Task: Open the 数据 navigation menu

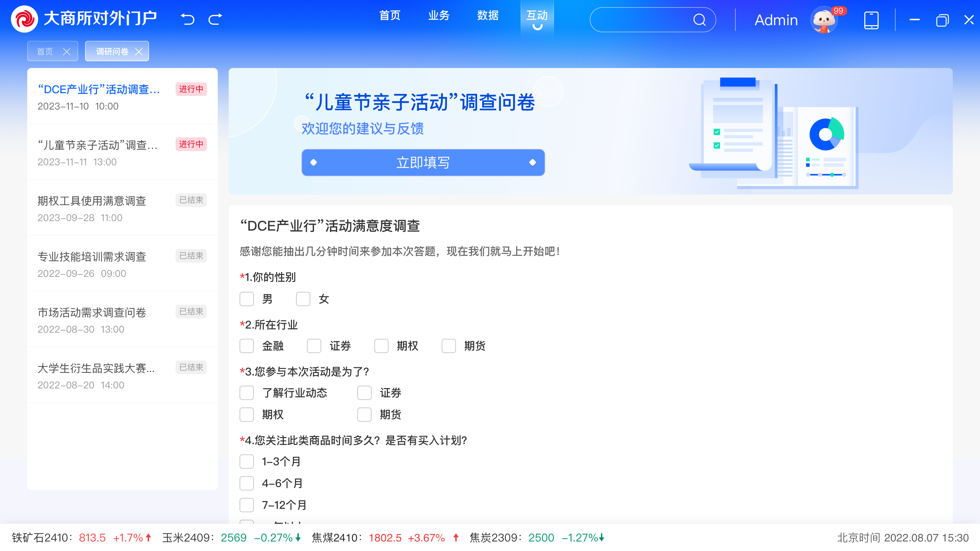Action: pyautogui.click(x=488, y=16)
